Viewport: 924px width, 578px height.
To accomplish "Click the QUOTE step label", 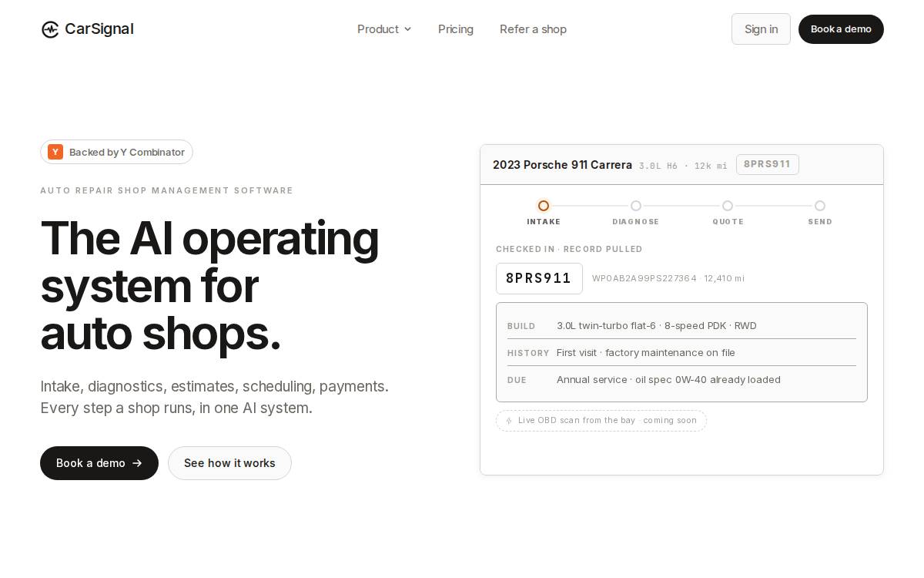I will point(728,222).
